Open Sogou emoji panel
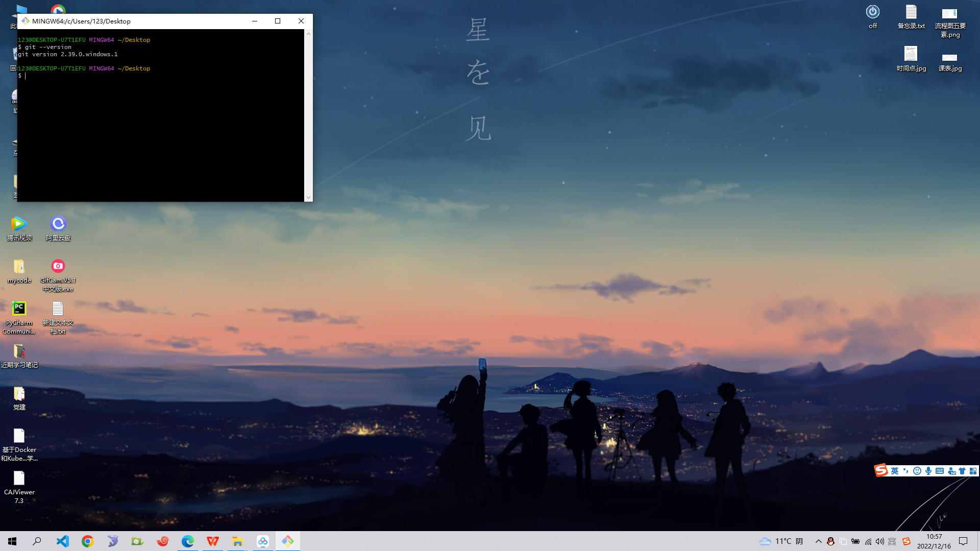This screenshot has height=551, width=980. click(x=917, y=471)
